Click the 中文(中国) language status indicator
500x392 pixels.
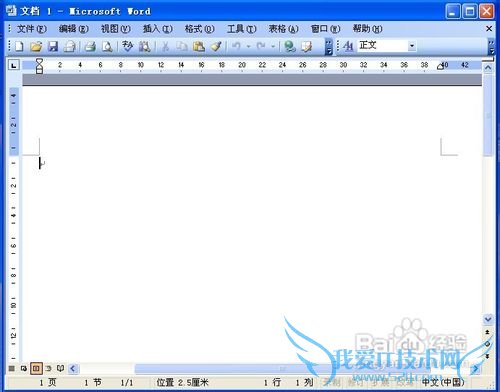443,382
